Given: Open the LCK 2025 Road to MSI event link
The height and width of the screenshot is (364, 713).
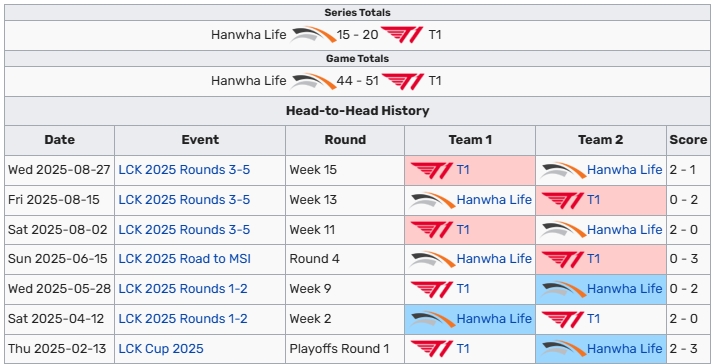Looking at the screenshot, I should pyautogui.click(x=185, y=259).
